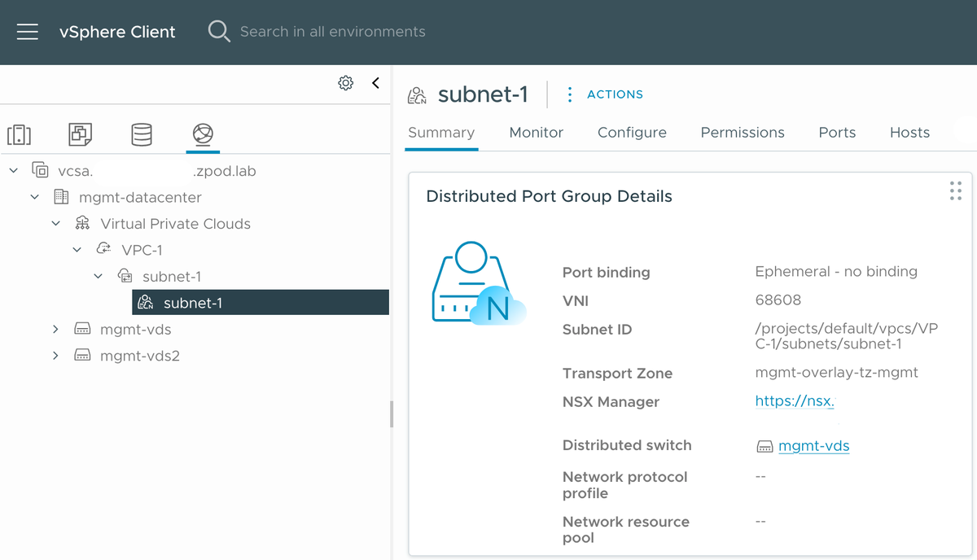The width and height of the screenshot is (977, 560).
Task: Open the ACTIONS menu
Action: pyautogui.click(x=615, y=94)
